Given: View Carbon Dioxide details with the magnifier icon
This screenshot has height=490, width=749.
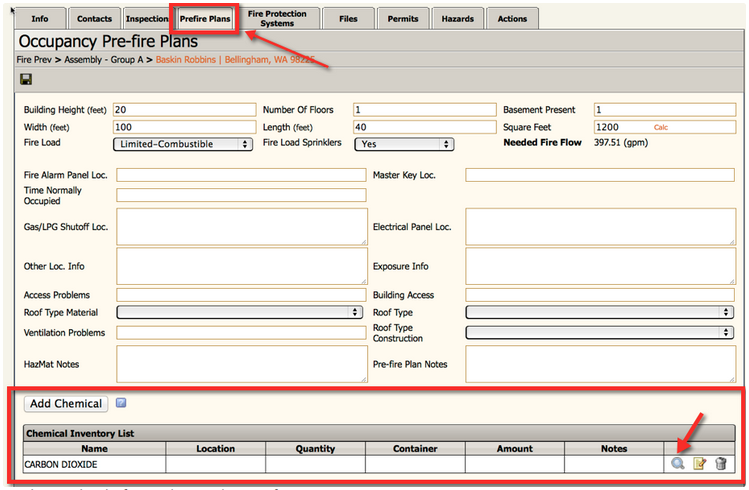Looking at the screenshot, I should 677,463.
